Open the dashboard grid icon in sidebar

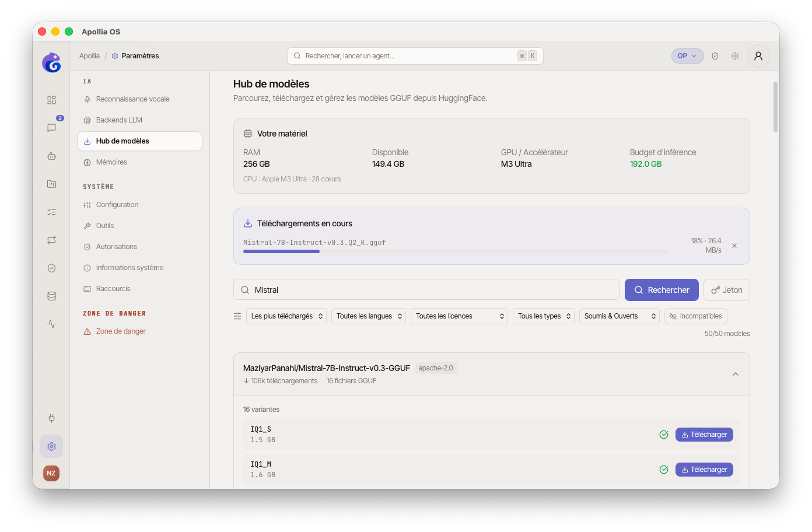[x=51, y=100]
